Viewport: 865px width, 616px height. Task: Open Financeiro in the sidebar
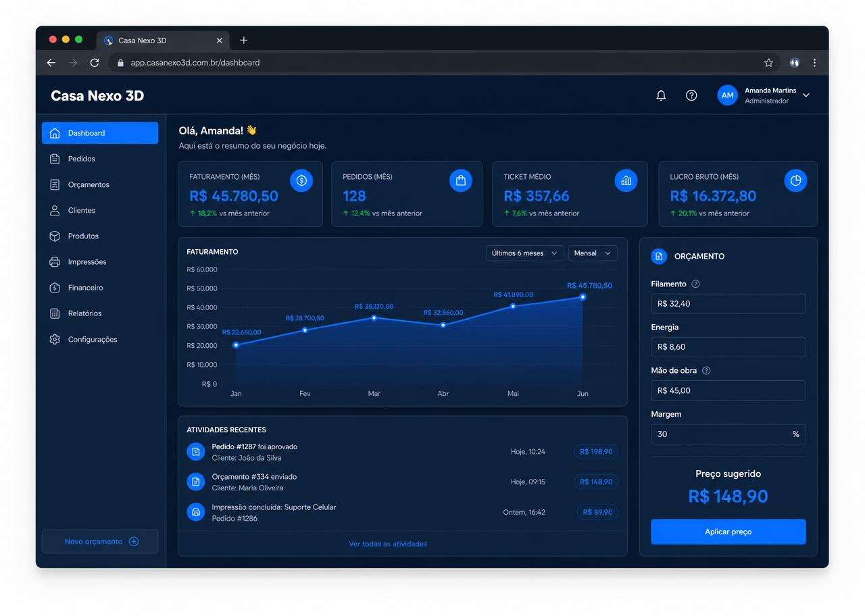100,288
